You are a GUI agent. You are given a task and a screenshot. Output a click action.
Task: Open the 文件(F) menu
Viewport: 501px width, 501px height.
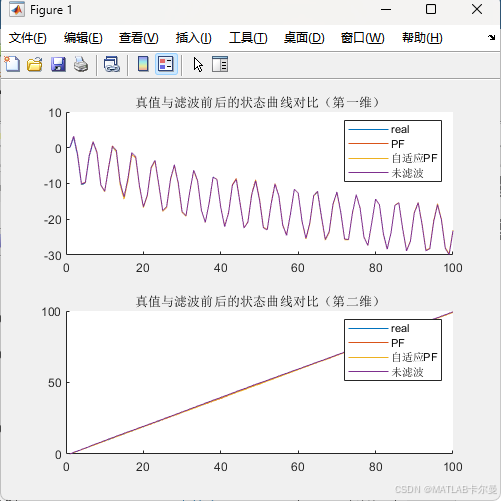click(x=27, y=38)
